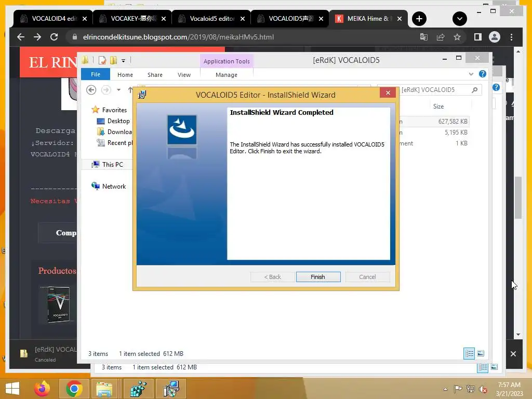Select Recent places in navigation pane
This screenshot has width=532, height=399.
(x=115, y=142)
